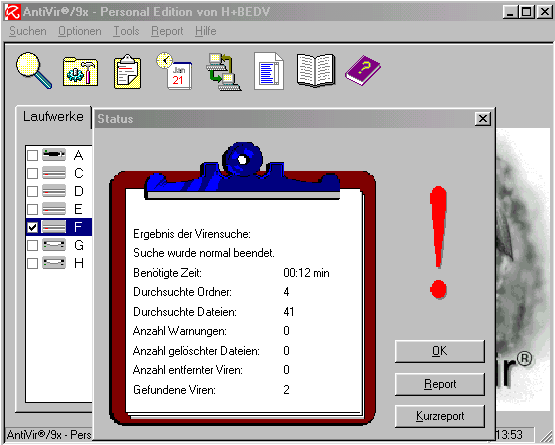This screenshot has width=555, height=445.
Task: Select drive letter D label
Action: (x=79, y=191)
